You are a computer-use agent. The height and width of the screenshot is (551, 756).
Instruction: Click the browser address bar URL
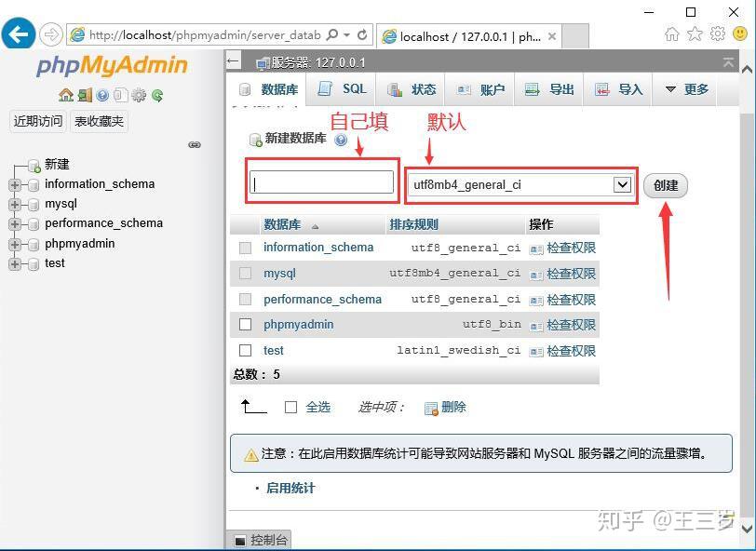tap(205, 35)
